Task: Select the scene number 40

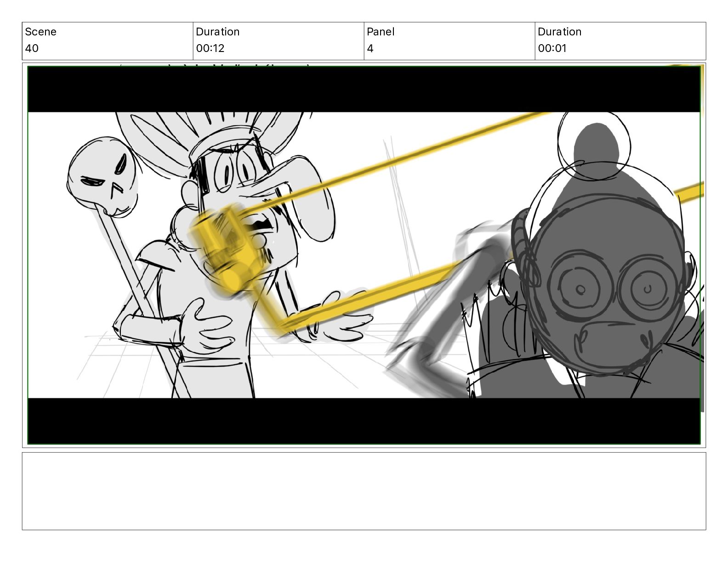Action: point(32,48)
